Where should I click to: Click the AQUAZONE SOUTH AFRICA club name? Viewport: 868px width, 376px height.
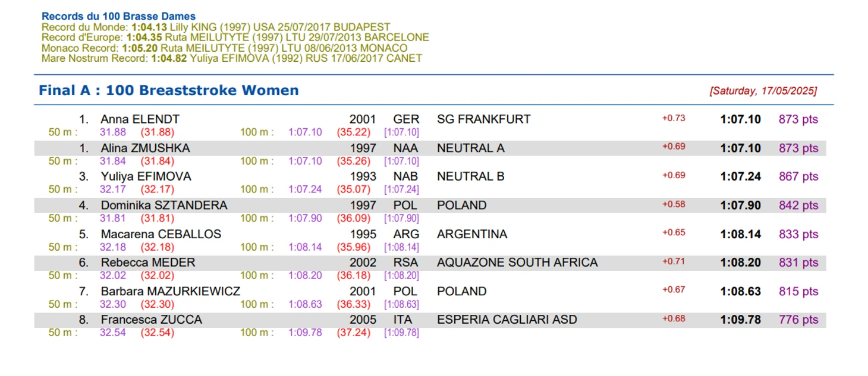point(517,263)
